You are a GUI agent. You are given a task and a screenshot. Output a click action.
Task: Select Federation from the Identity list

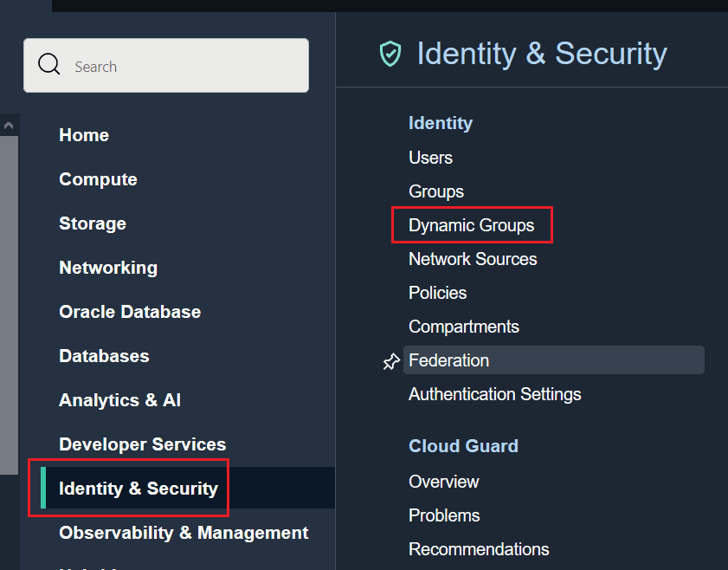pos(448,360)
